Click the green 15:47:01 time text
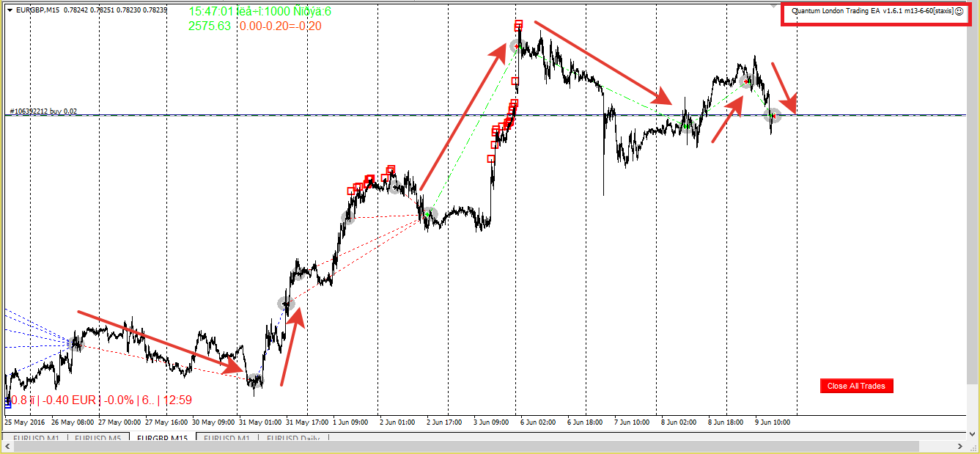The image size is (980, 454). tap(212, 12)
